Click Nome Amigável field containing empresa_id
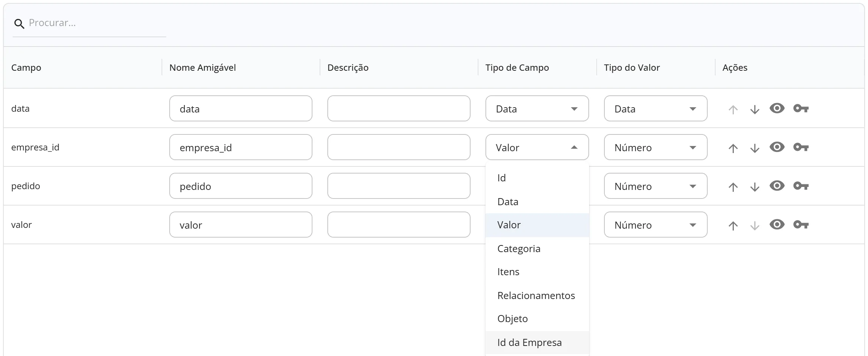Image resolution: width=868 pixels, height=356 pixels. pos(240,147)
